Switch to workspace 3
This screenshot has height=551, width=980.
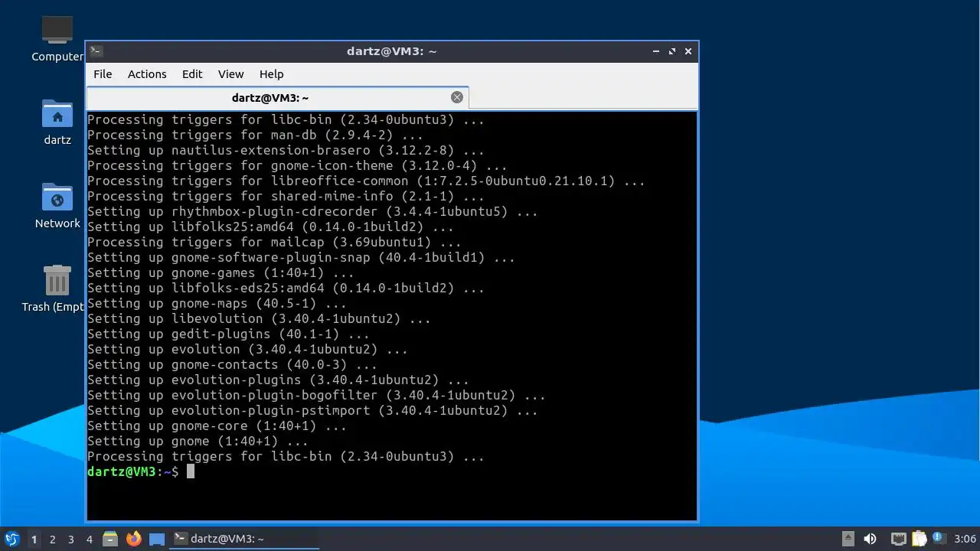(71, 540)
